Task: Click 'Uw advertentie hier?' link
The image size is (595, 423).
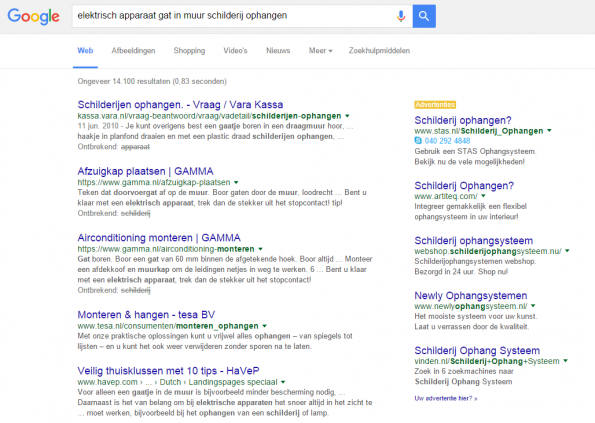Action: (445, 398)
